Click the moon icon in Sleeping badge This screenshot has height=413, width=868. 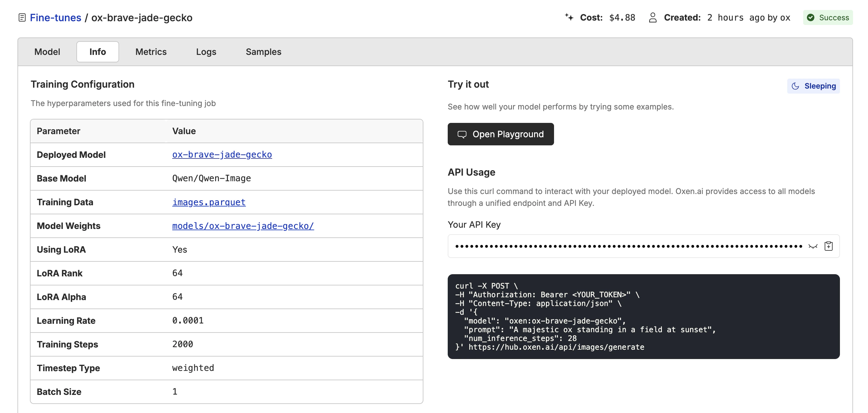point(795,86)
